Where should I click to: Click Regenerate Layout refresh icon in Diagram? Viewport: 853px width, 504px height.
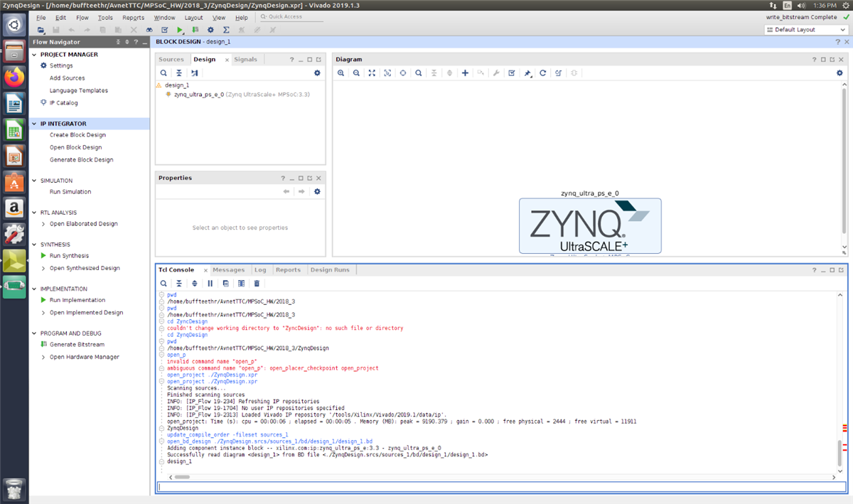tap(543, 73)
